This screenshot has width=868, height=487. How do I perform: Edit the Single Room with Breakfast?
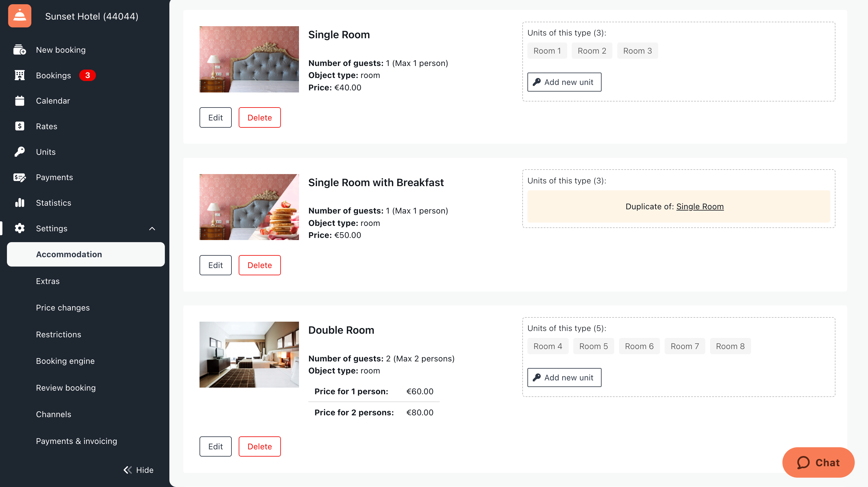pyautogui.click(x=215, y=265)
